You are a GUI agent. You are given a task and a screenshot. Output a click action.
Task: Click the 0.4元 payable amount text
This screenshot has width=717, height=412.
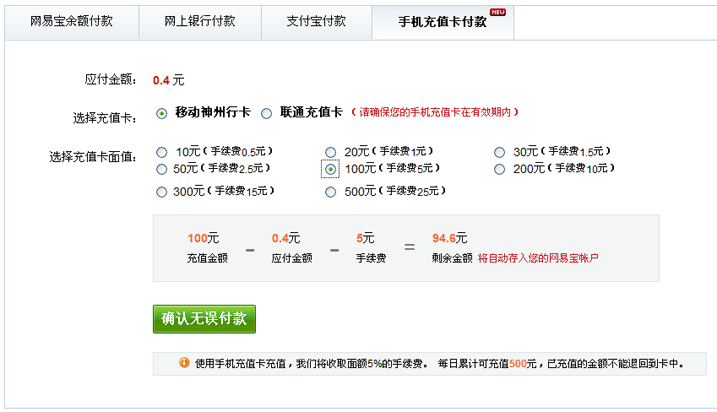click(x=168, y=80)
